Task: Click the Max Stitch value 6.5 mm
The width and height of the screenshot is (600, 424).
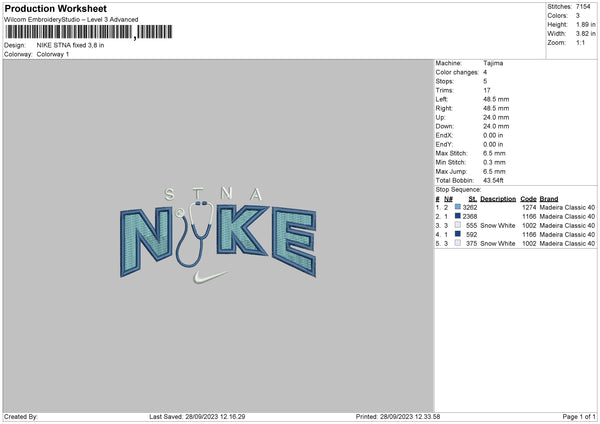Action: tap(494, 153)
